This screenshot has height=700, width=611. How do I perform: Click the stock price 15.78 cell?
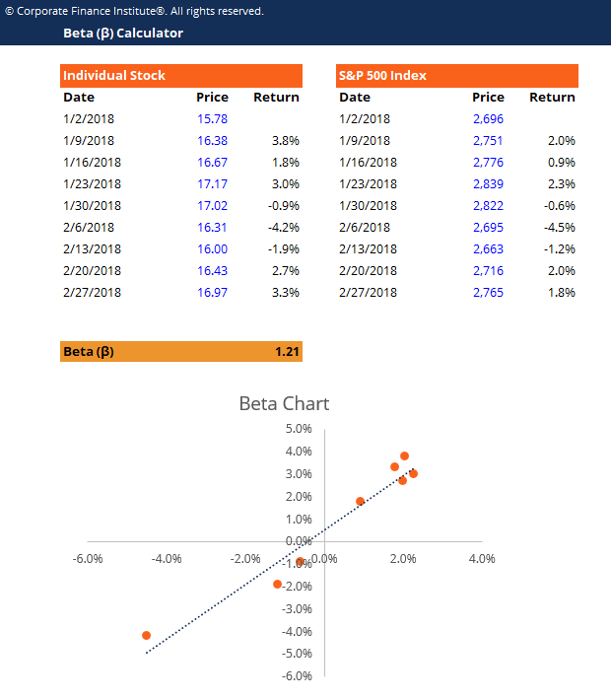pyautogui.click(x=213, y=119)
